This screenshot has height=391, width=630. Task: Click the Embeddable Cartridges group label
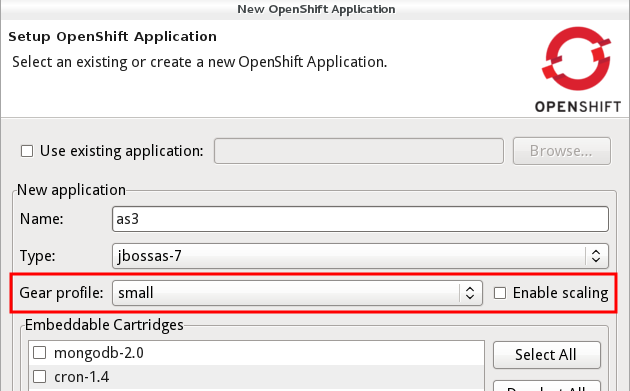104,325
